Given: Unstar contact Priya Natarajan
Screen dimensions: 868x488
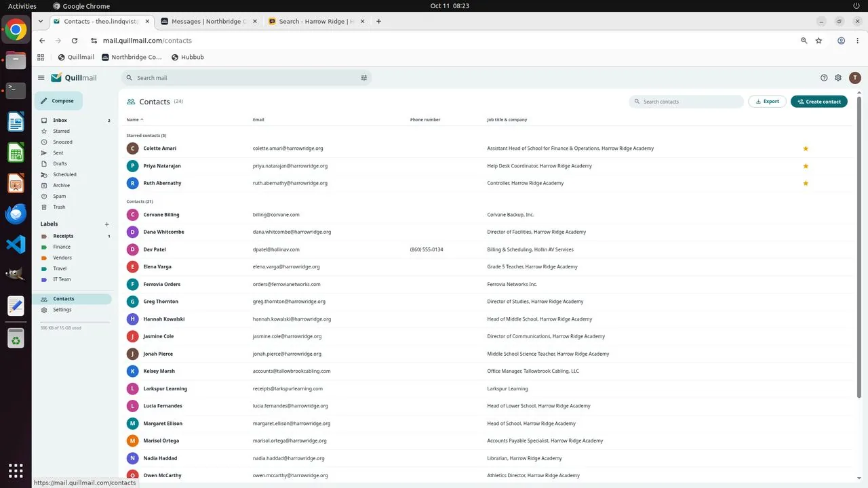Looking at the screenshot, I should click(806, 166).
